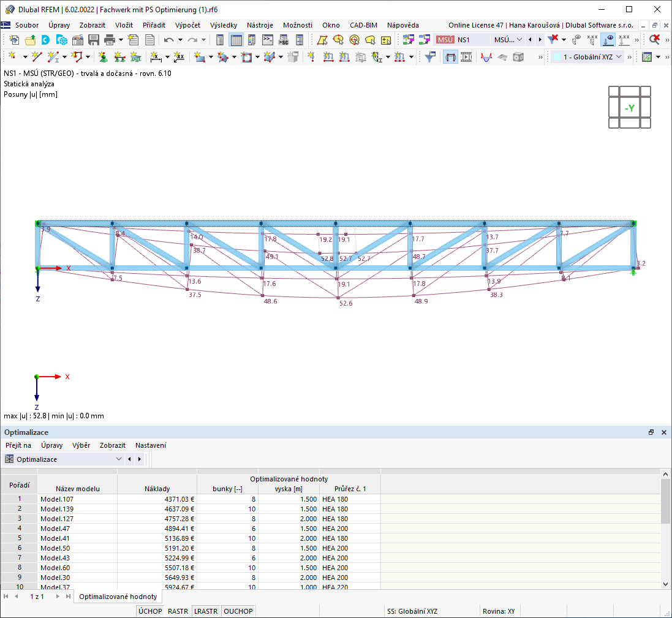Click the new dimension icon

156,56
